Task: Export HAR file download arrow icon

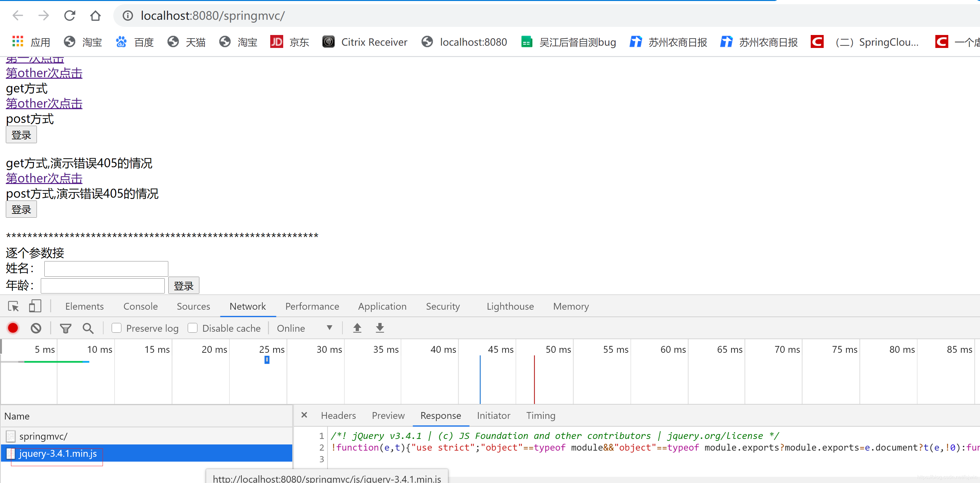Action: pos(380,328)
